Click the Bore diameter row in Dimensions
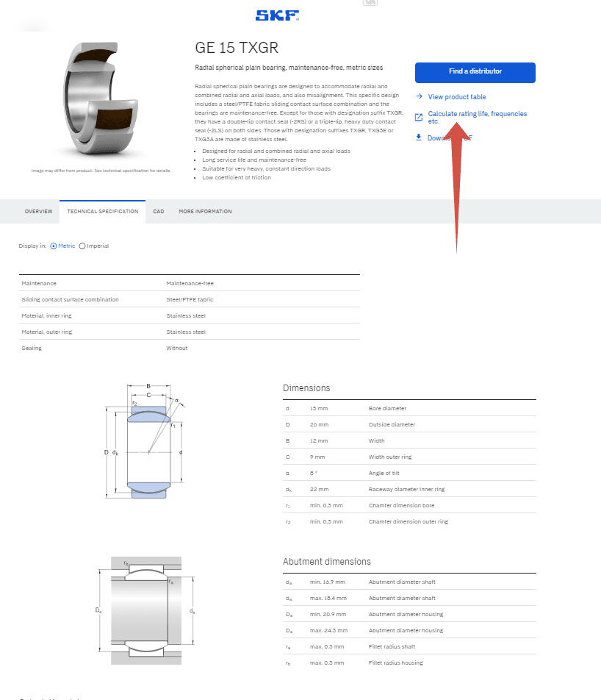The height and width of the screenshot is (700, 601). tap(409, 408)
